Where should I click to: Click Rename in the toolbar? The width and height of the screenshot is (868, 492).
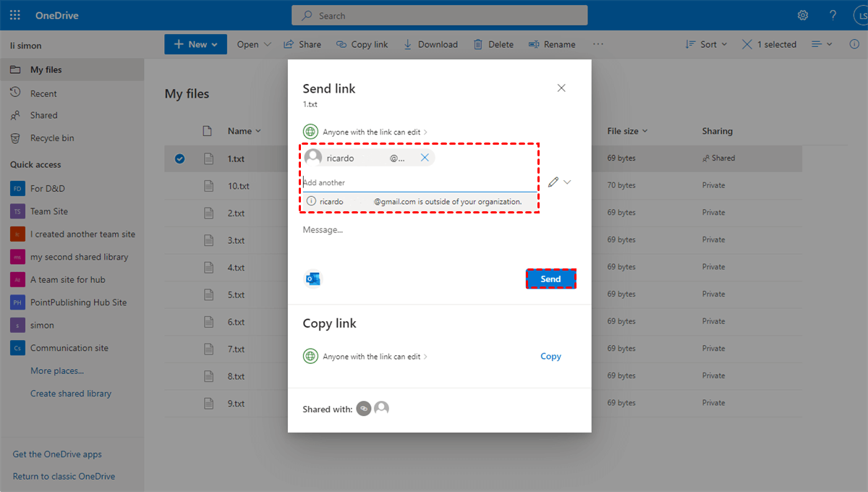coord(552,44)
